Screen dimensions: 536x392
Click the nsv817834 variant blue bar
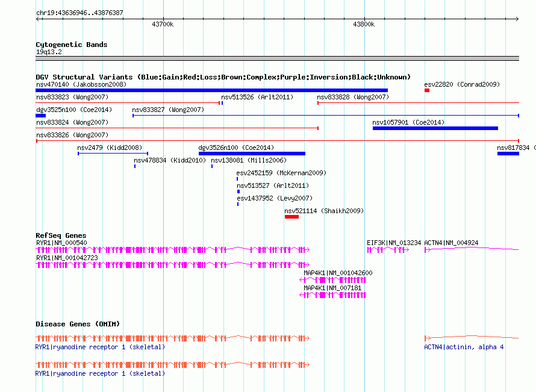508,154
